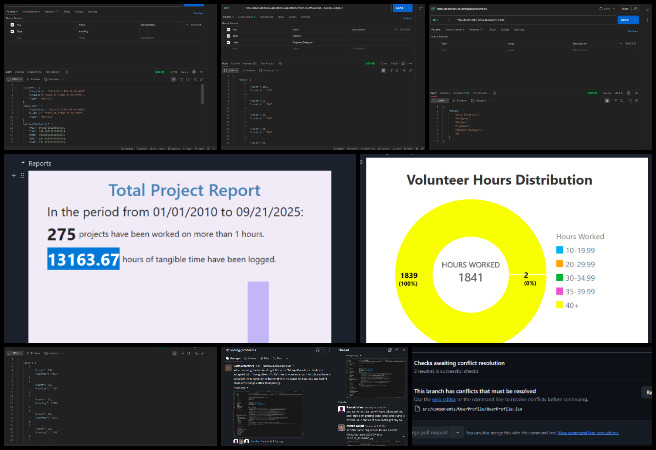Click the yellow 40+ legend swatch
Image resolution: width=656 pixels, height=450 pixels.
click(560, 304)
